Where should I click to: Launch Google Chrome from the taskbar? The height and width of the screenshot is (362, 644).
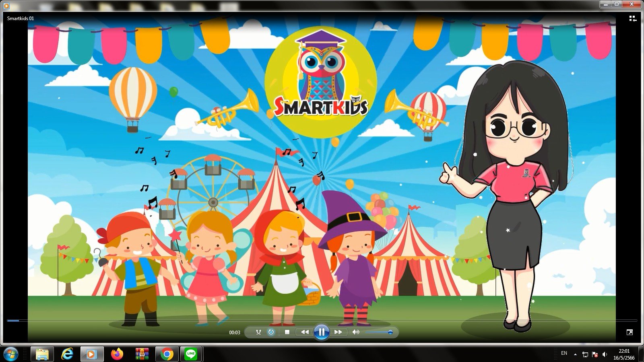pos(167,354)
